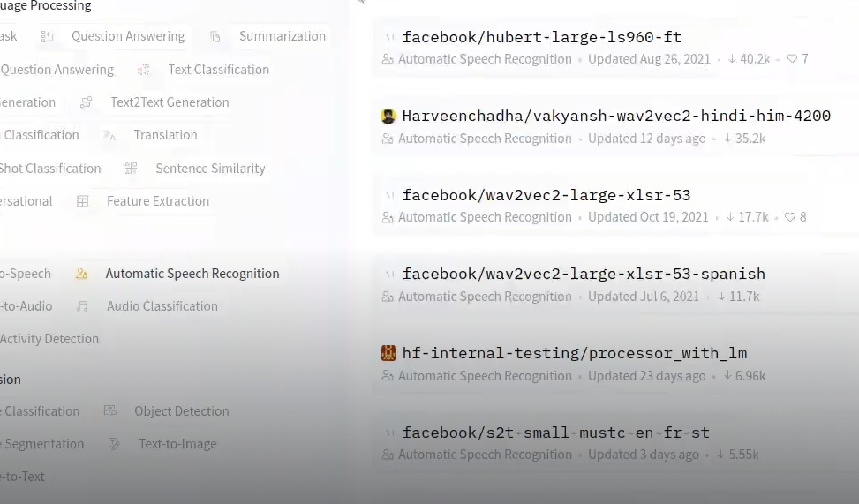Click facebook logo beside s2t-small-mustc-en-fr-st
Screen dimensions: 859x504
(x=389, y=433)
